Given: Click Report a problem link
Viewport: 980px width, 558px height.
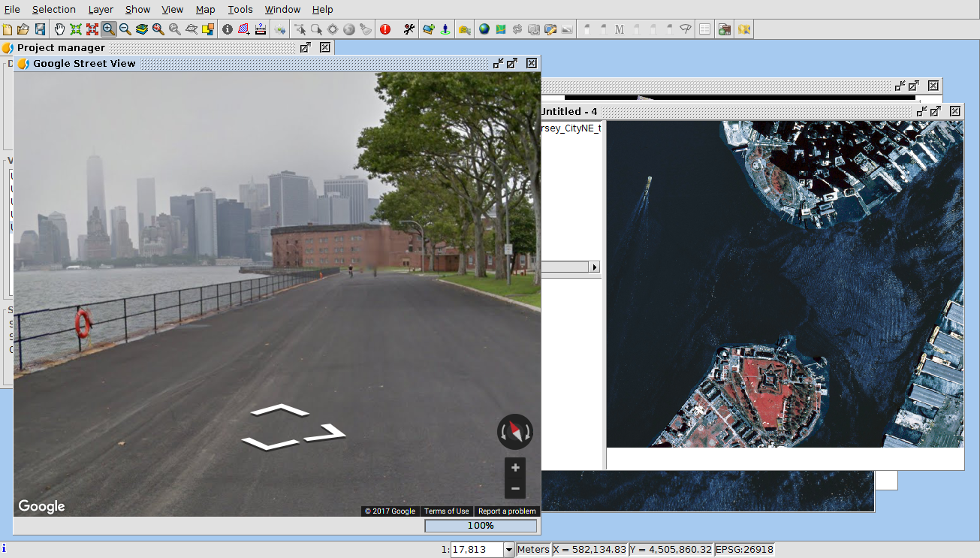Looking at the screenshot, I should click(x=507, y=511).
